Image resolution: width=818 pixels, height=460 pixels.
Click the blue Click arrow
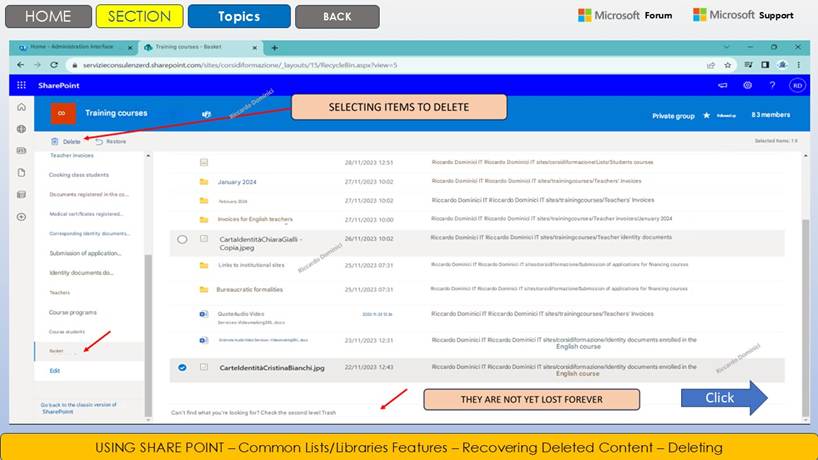[724, 398]
